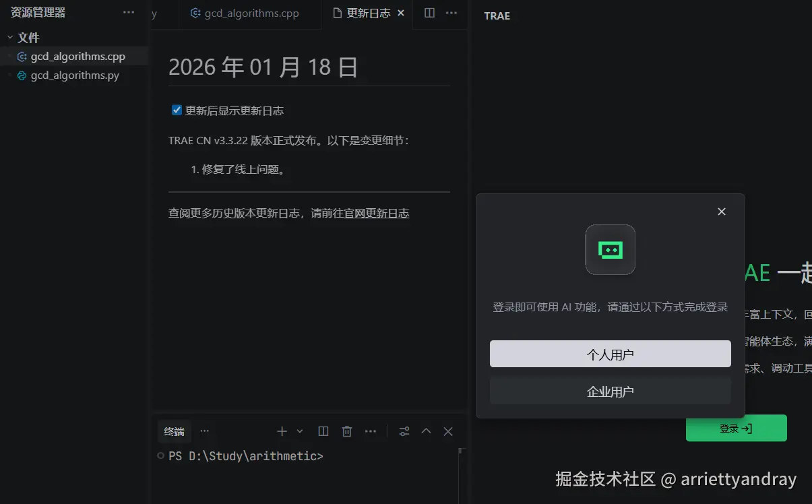This screenshot has width=812, height=504.
Task: Switch to the 更新日志 tab
Action: (x=368, y=13)
